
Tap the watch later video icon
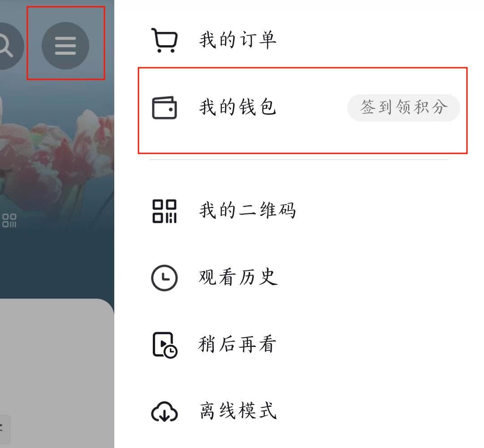click(x=165, y=345)
